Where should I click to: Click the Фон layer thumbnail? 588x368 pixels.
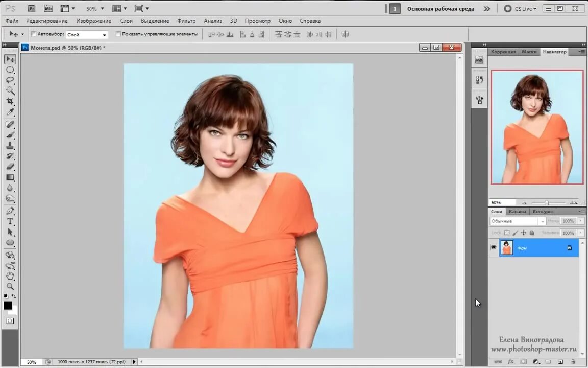pos(507,248)
